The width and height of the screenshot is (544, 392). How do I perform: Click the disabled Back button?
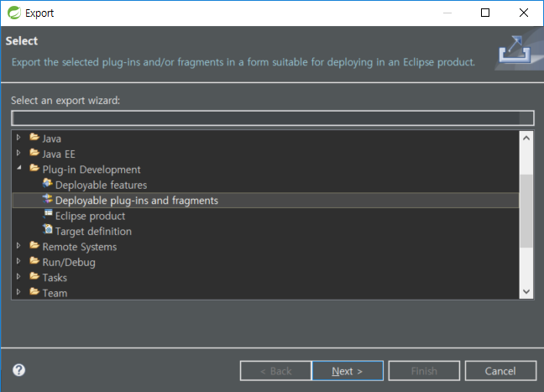275,371
